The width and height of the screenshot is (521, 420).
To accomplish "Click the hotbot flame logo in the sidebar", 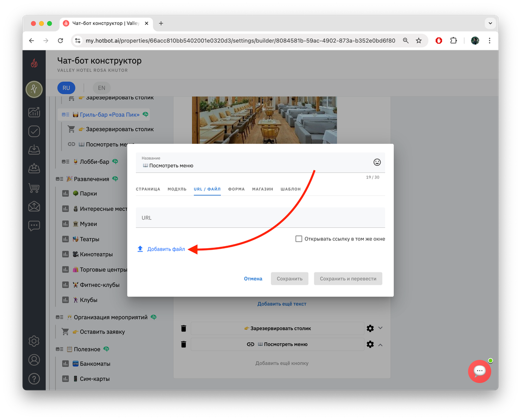I will point(34,63).
